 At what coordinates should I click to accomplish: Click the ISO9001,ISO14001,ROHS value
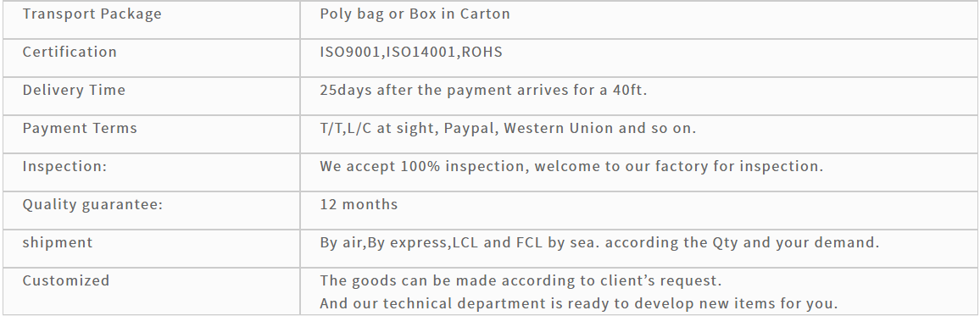[x=410, y=52]
